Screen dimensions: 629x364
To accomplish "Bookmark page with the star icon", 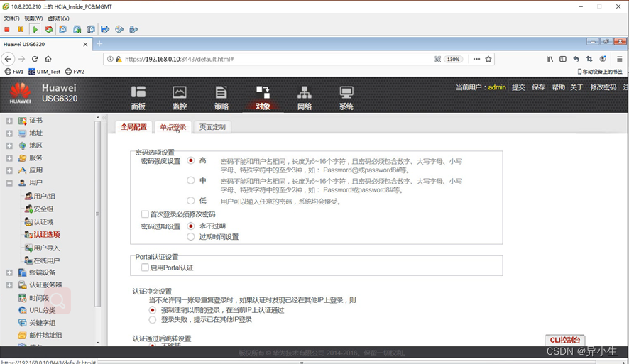I will pyautogui.click(x=488, y=59).
